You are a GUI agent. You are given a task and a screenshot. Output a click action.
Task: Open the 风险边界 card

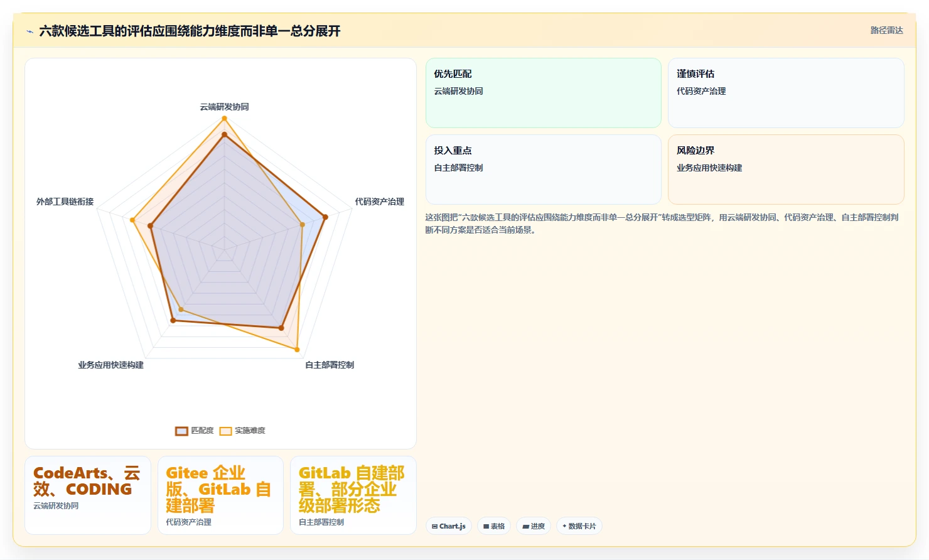pyautogui.click(x=786, y=170)
